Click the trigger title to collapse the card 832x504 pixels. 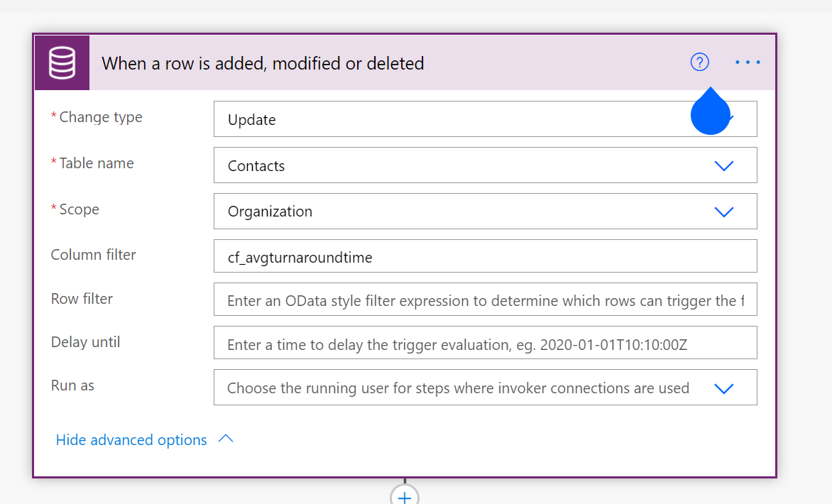click(263, 64)
